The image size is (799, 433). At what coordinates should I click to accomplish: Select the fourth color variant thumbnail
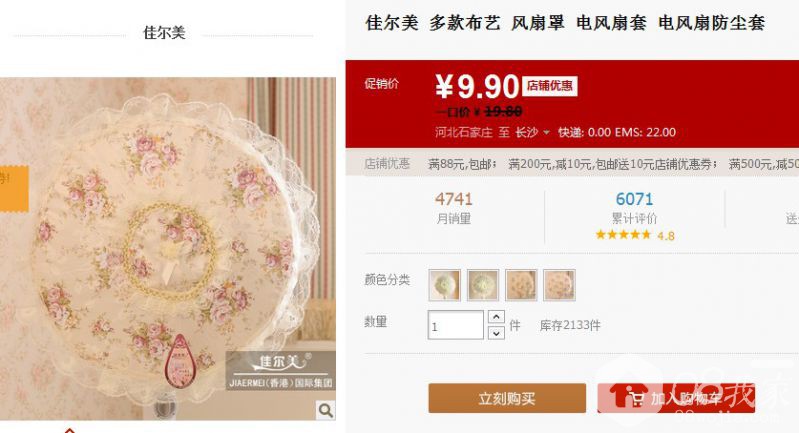[559, 285]
